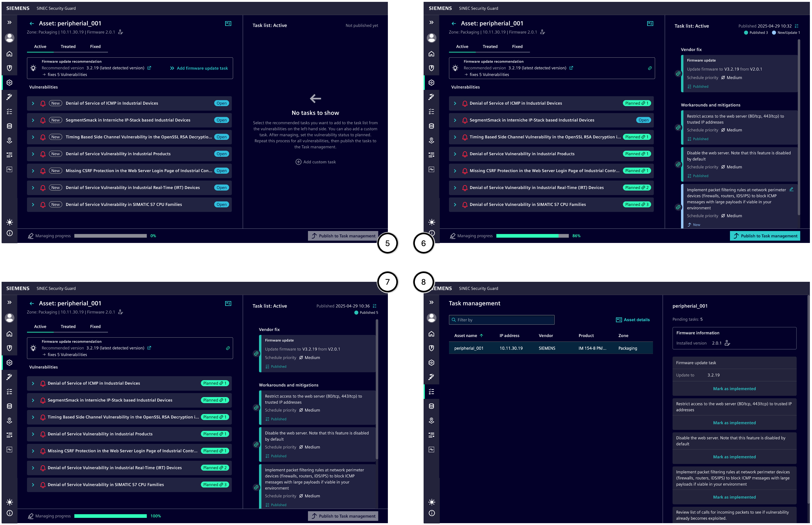Click 'Planned 3' badge in 86% progress screen
The width and height of the screenshot is (812, 525).
coord(637,205)
